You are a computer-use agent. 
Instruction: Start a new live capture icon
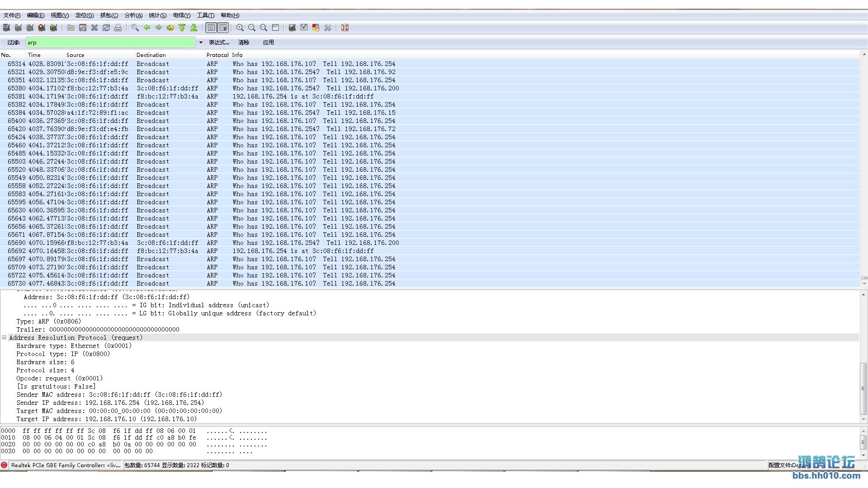point(30,28)
